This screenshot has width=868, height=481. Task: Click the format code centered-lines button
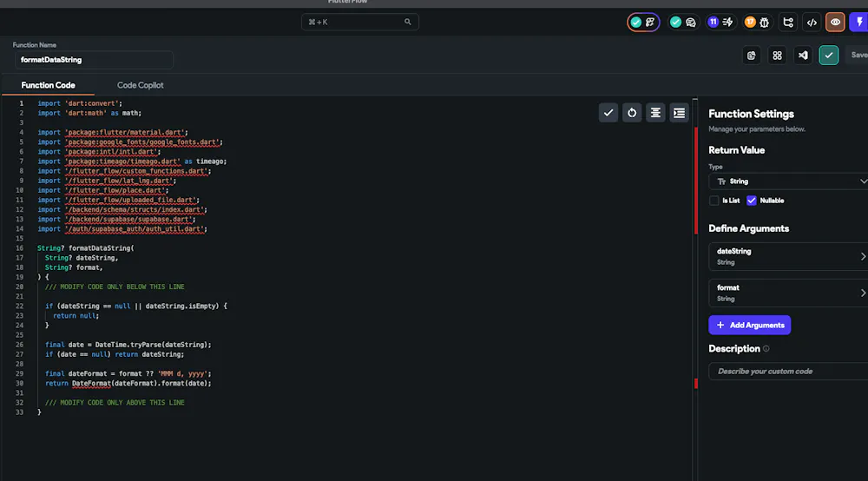[x=655, y=113]
